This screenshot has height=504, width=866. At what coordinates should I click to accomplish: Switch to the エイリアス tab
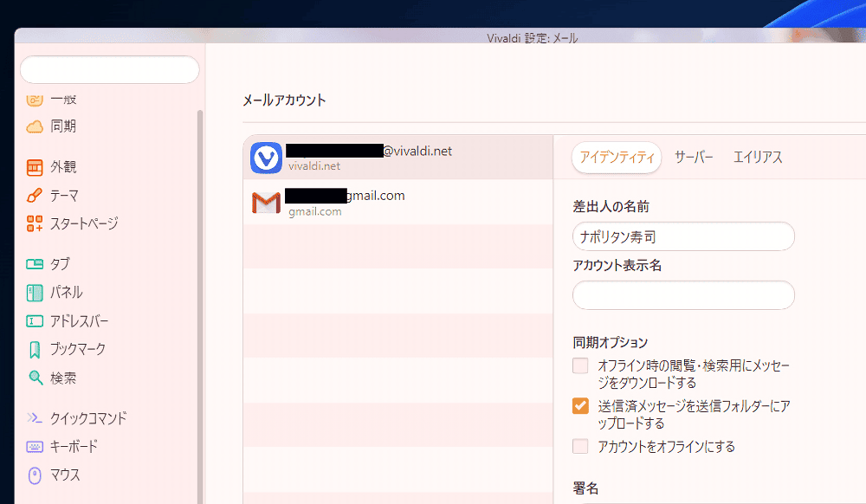[758, 158]
